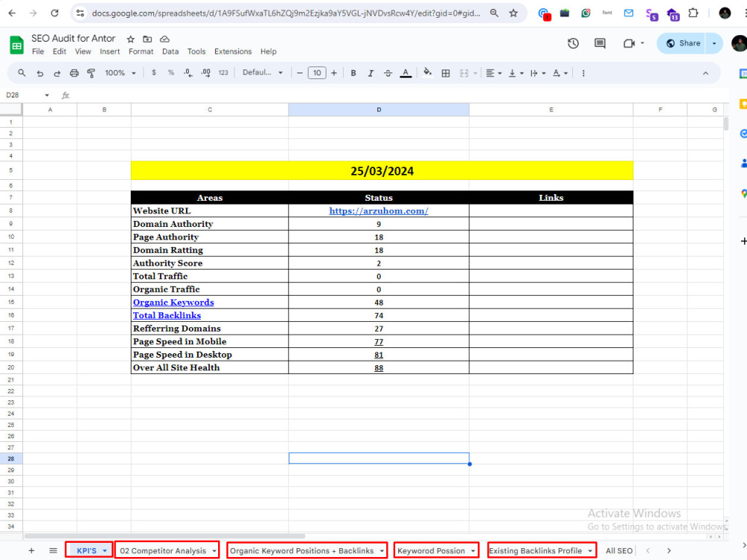This screenshot has height=560, width=747.
Task: Decrease font size with minus button
Action: (300, 73)
